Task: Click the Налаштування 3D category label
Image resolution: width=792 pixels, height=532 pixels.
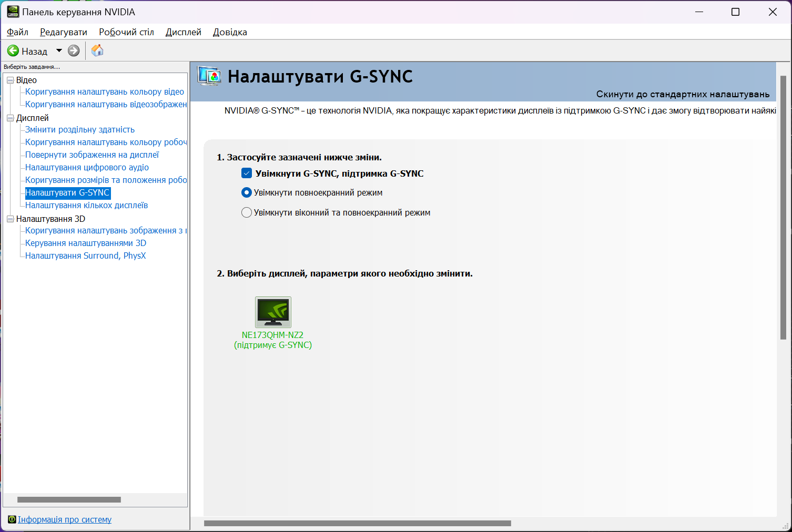Action: pyautogui.click(x=50, y=219)
